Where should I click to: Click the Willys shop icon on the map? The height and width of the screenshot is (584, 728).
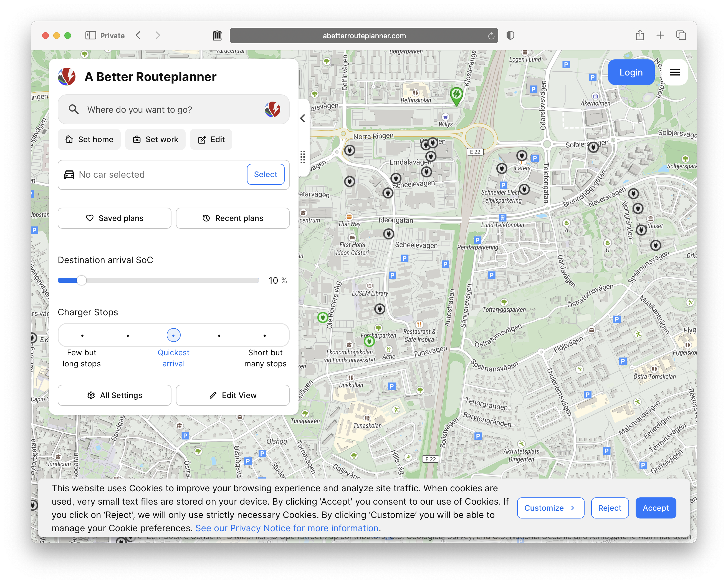pyautogui.click(x=445, y=117)
